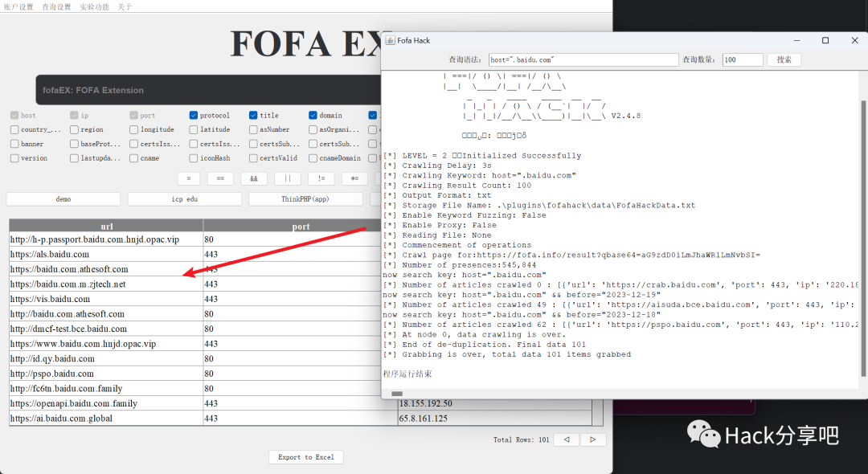Enable the asNumber field checkbox

[x=253, y=129]
